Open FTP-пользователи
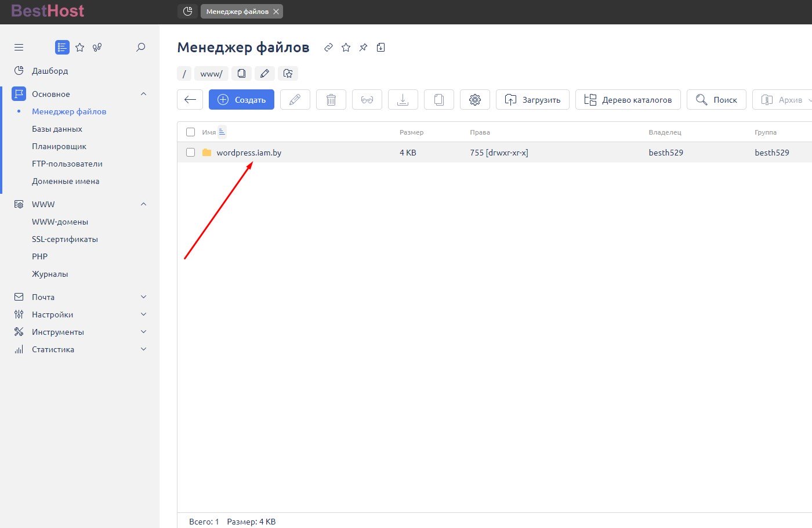Viewport: 812px width, 528px height. 67,164
